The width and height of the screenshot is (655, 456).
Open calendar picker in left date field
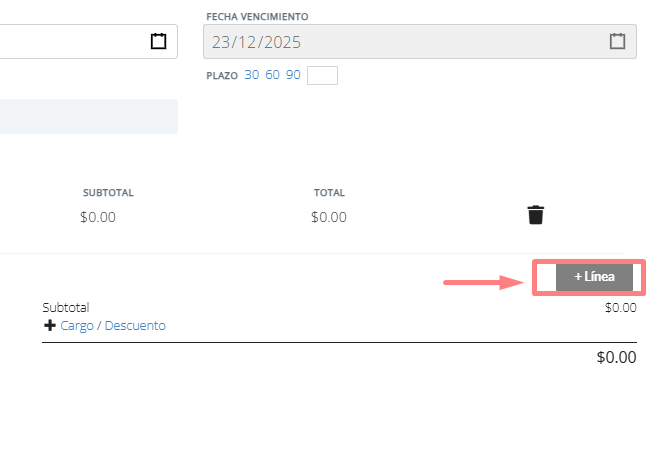(x=158, y=41)
